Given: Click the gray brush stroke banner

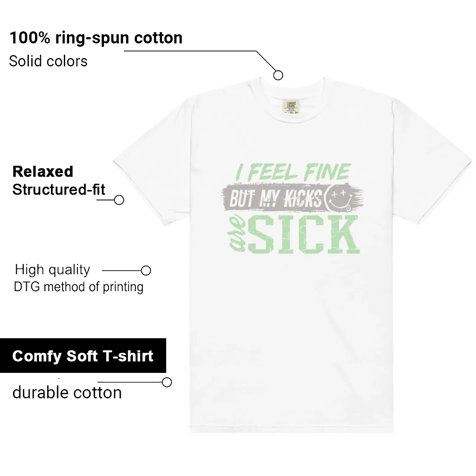Looking at the screenshot, I should (293, 198).
